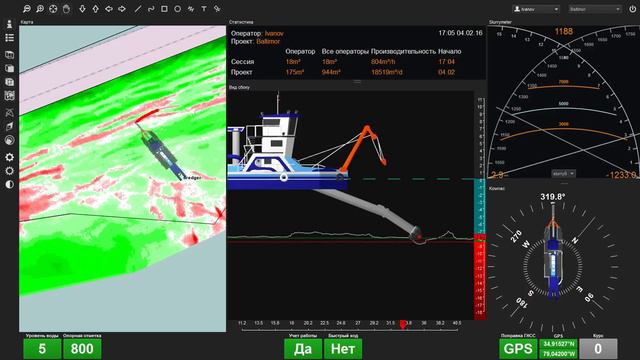Screen dimensions: 640x360
Task: Click the fit-to-view target icon
Action: [x=53, y=9]
